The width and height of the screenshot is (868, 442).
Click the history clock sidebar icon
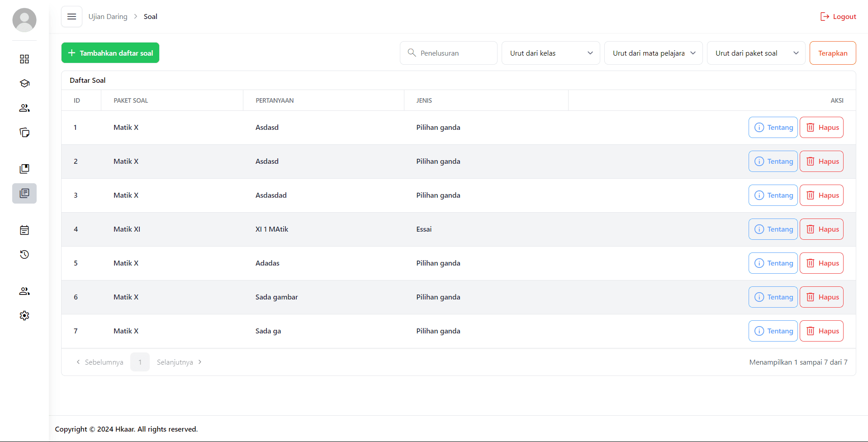tap(24, 255)
